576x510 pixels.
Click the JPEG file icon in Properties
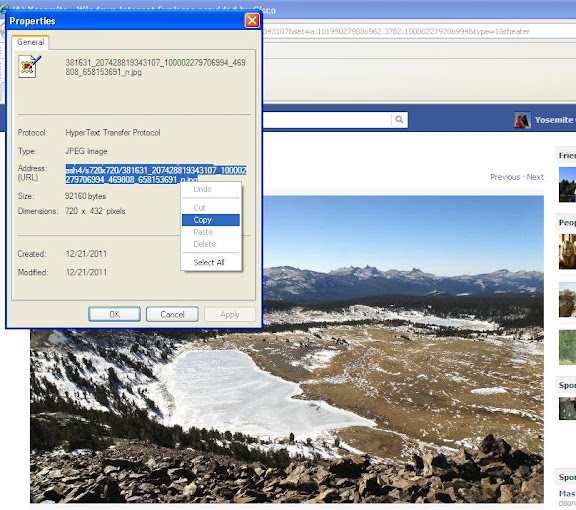[30, 66]
